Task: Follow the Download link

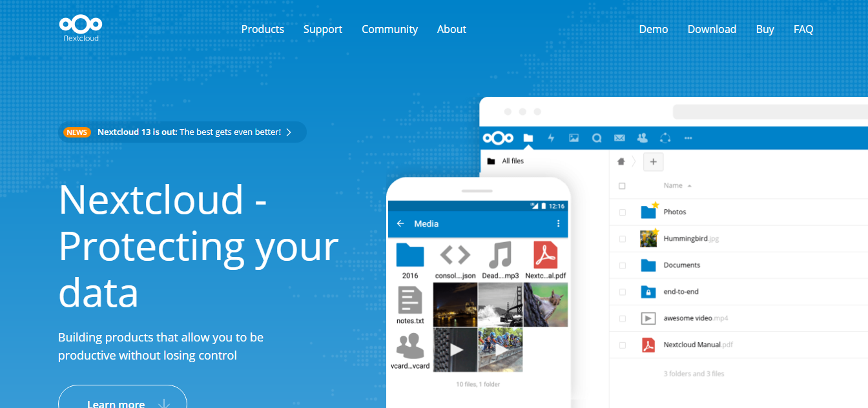Action: coord(712,28)
